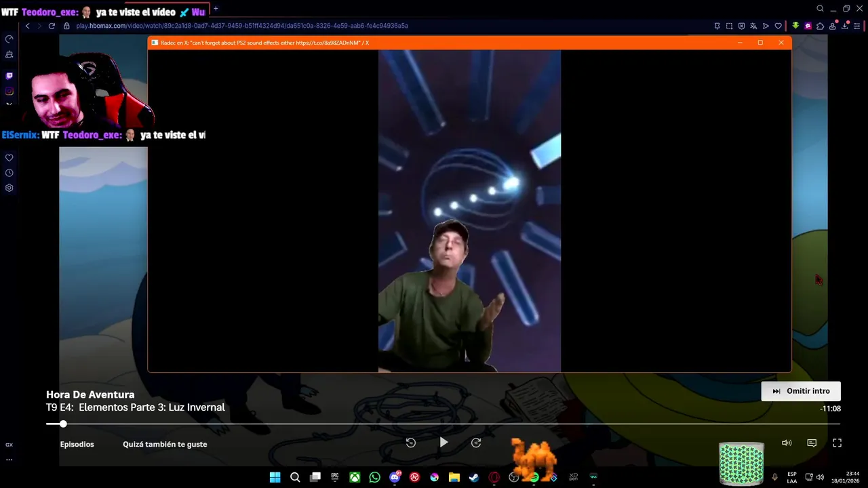Open Steam from the taskbar

[x=474, y=477]
